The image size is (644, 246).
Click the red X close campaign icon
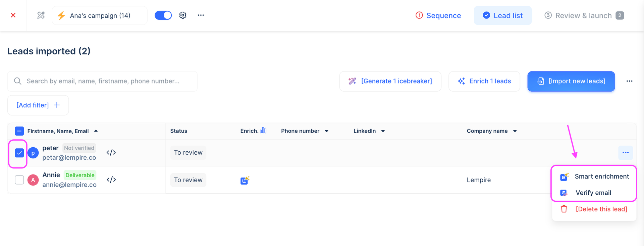(13, 15)
